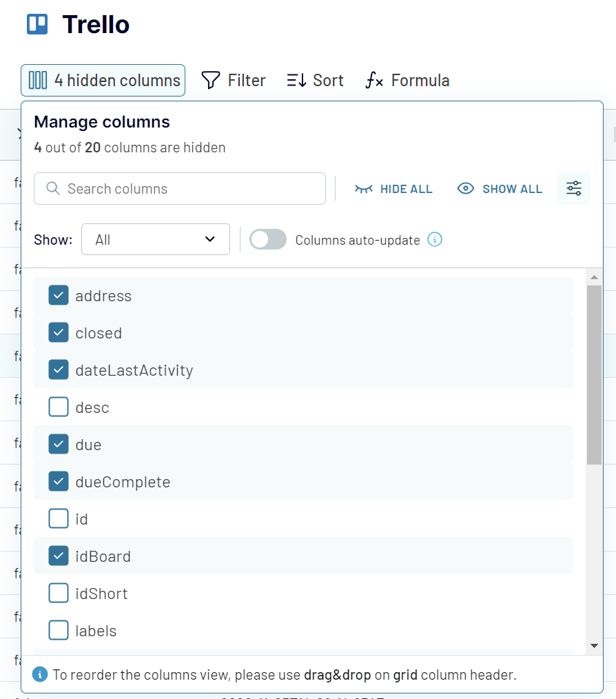Screen dimensions: 616x699
Task: Click the 'Manage columns' heading
Action: [x=102, y=122]
